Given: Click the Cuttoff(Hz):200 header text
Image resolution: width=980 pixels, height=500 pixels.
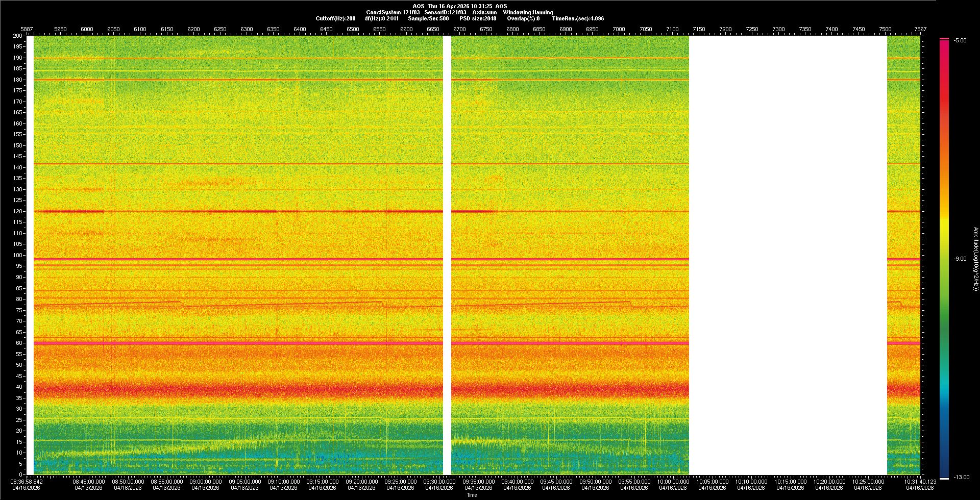Looking at the screenshot, I should coord(335,18).
